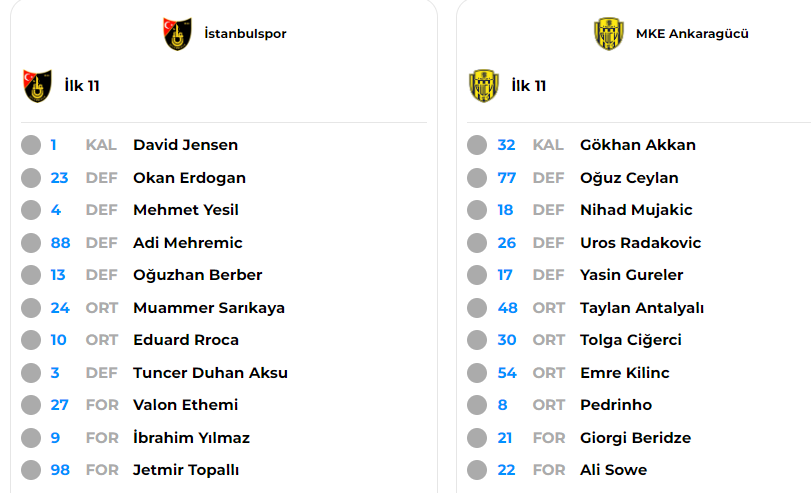Click shirt number 77 for Oğuz Ceylan
Viewport: 811px width, 493px height.
click(x=507, y=178)
